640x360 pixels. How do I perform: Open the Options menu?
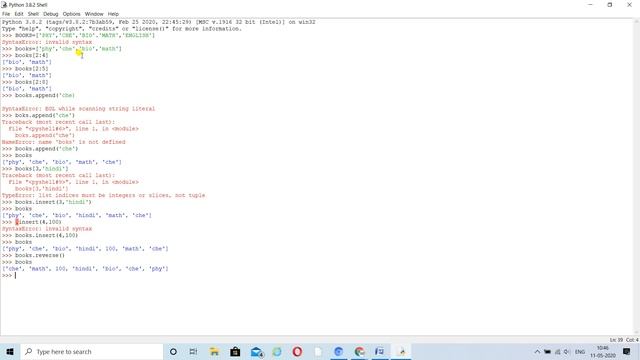coord(71,14)
